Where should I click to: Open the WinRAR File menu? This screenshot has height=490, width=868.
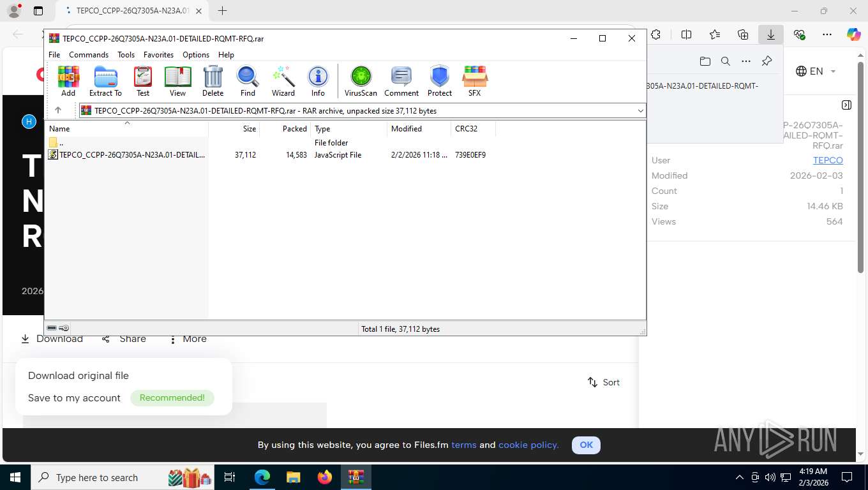[x=54, y=55]
